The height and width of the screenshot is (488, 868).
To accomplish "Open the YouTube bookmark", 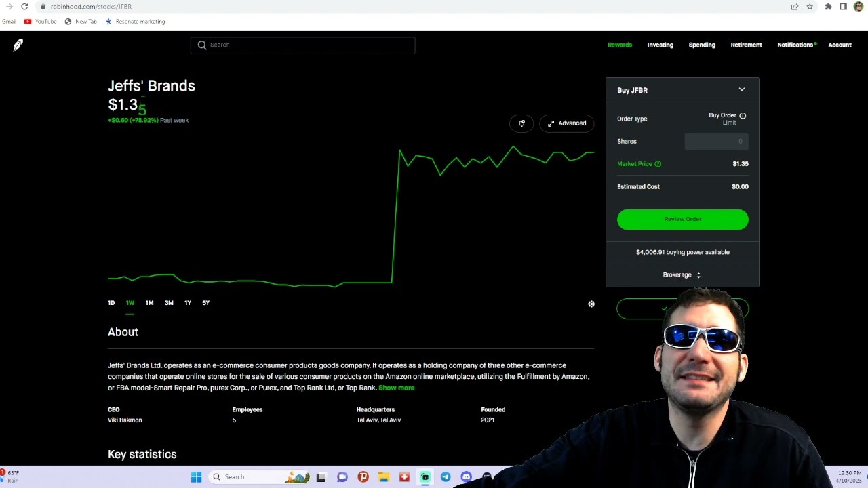I will point(41,22).
